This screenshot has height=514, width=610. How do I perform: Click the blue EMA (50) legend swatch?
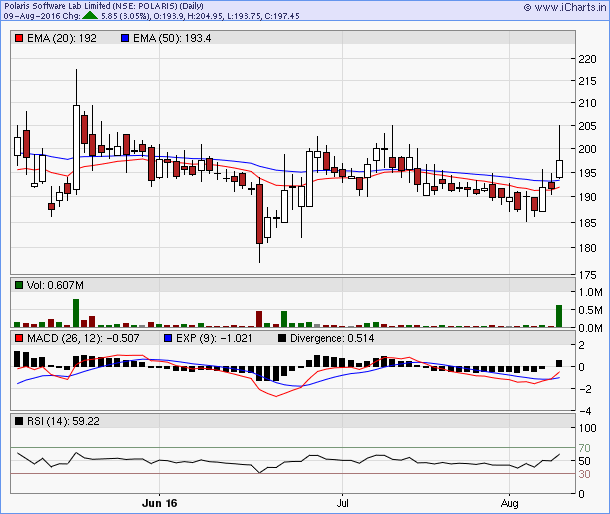point(125,38)
